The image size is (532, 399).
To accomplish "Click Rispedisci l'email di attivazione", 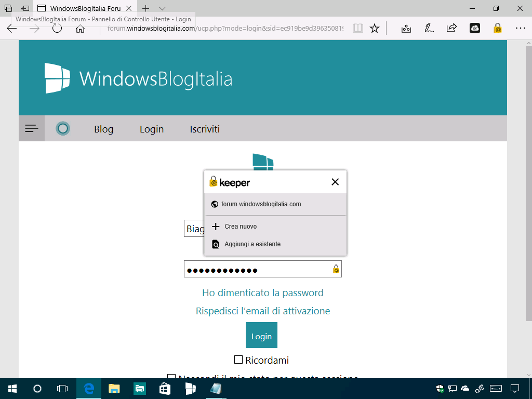I will [263, 311].
